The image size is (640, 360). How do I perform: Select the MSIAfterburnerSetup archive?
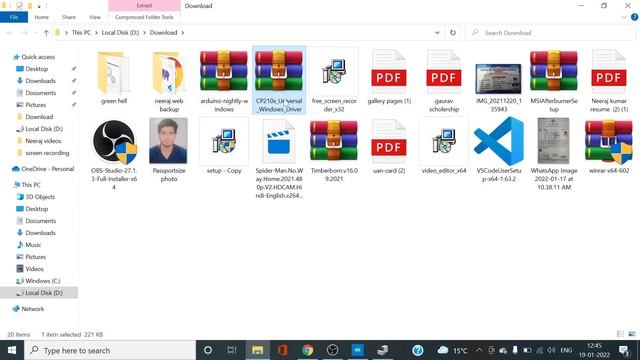click(x=553, y=81)
